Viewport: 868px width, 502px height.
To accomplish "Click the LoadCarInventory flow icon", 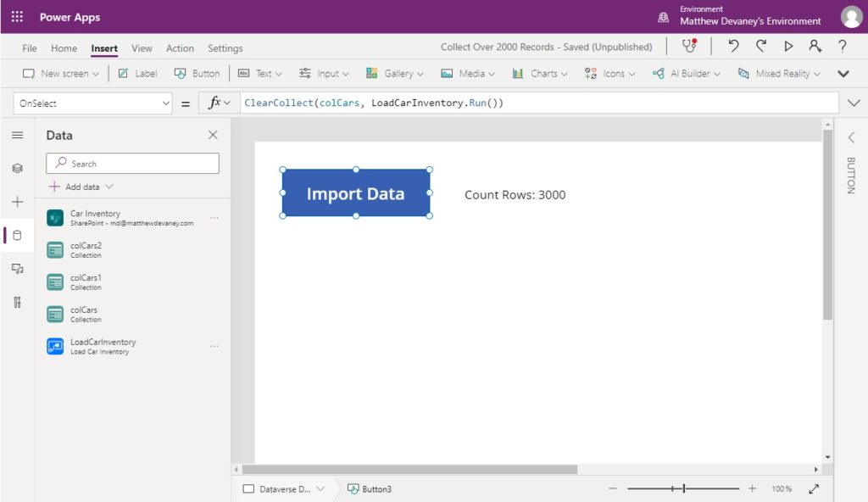I will (x=55, y=346).
